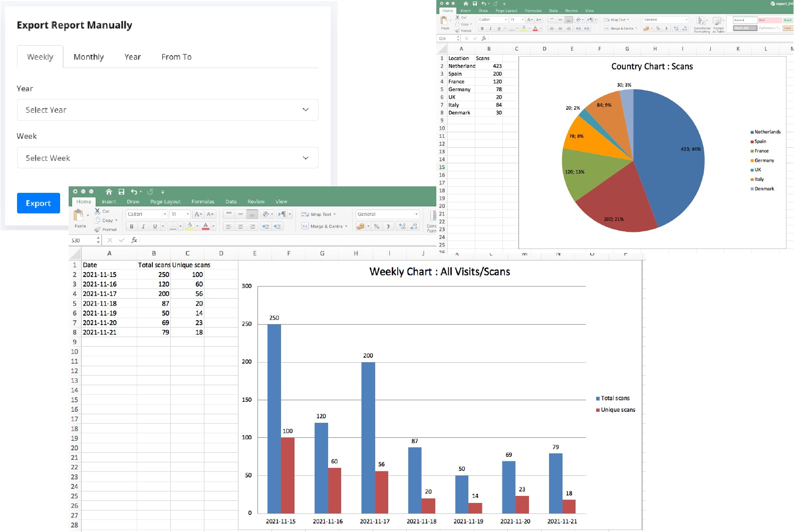This screenshot has width=794, height=532.
Task: Switch to the From To report tab
Action: click(x=176, y=57)
